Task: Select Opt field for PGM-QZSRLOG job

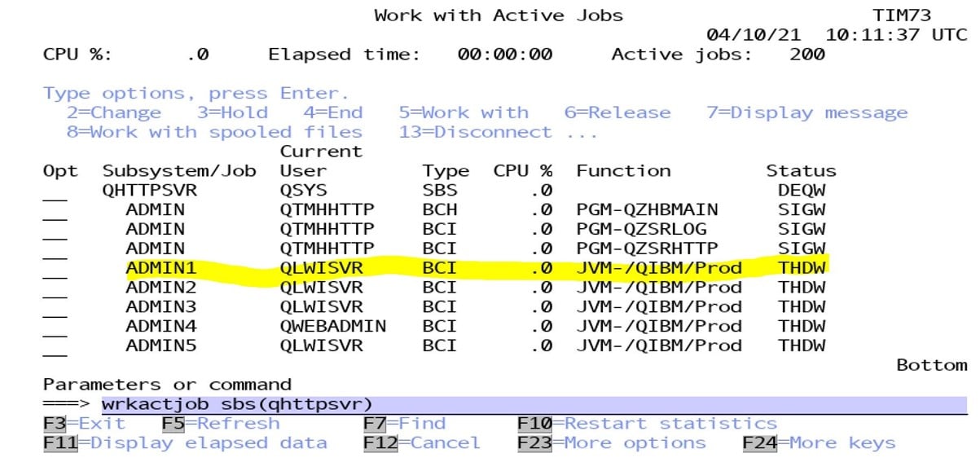Action: point(54,230)
